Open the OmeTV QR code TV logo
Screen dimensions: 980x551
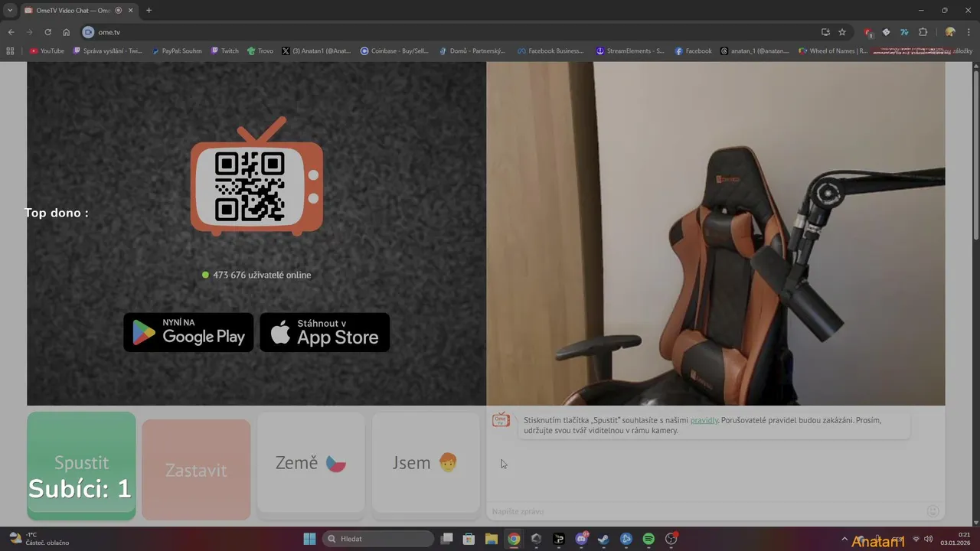pyautogui.click(x=256, y=176)
